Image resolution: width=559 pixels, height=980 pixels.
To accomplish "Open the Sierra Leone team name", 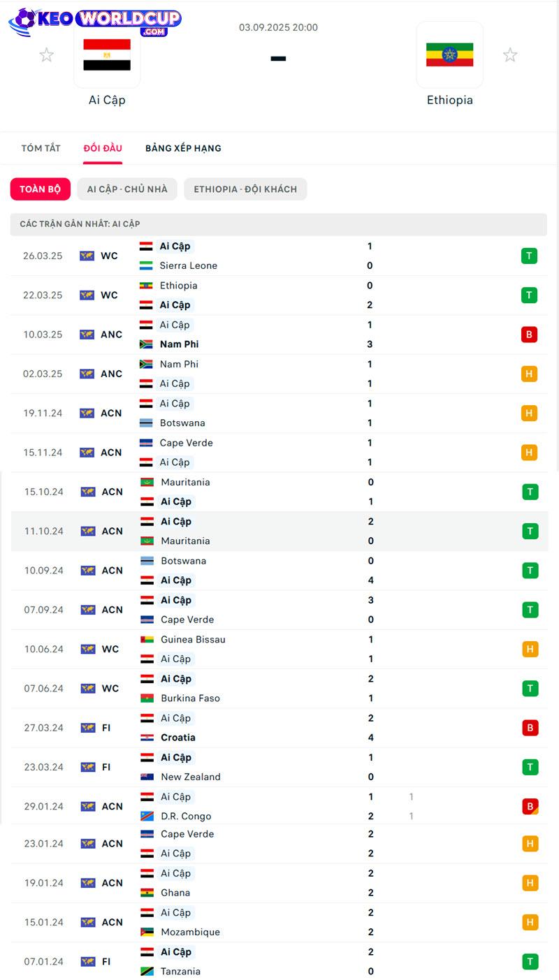I will tap(188, 265).
